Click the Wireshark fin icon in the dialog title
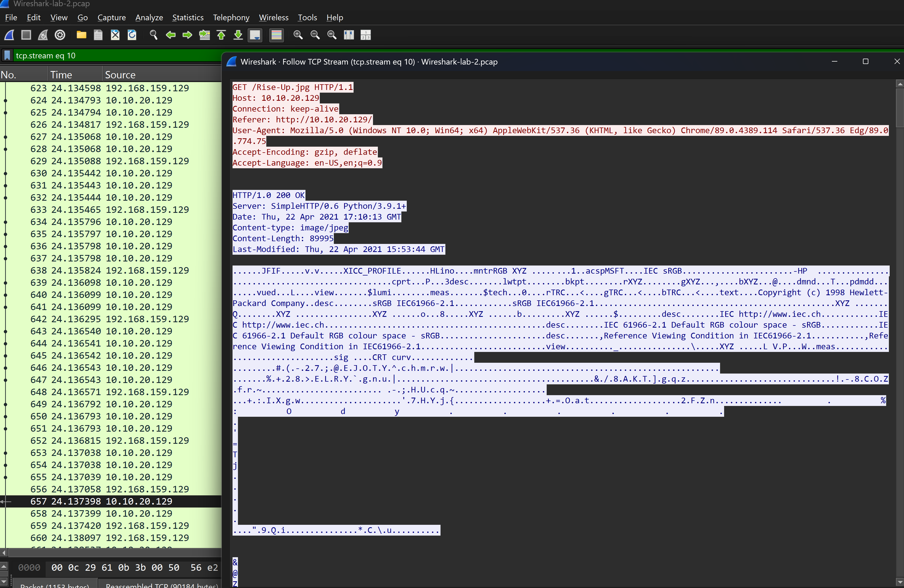The height and width of the screenshot is (588, 904). (232, 62)
